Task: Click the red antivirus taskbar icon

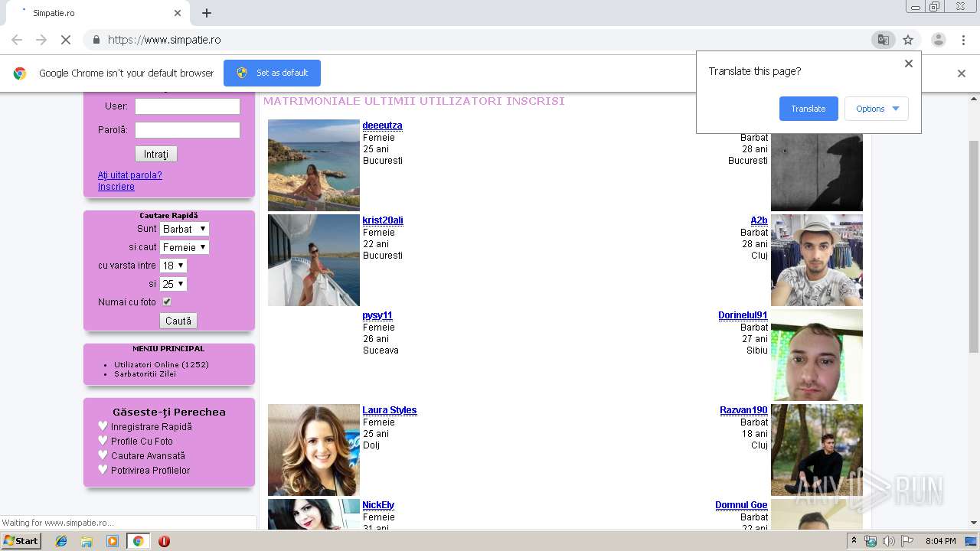Action: (x=164, y=541)
